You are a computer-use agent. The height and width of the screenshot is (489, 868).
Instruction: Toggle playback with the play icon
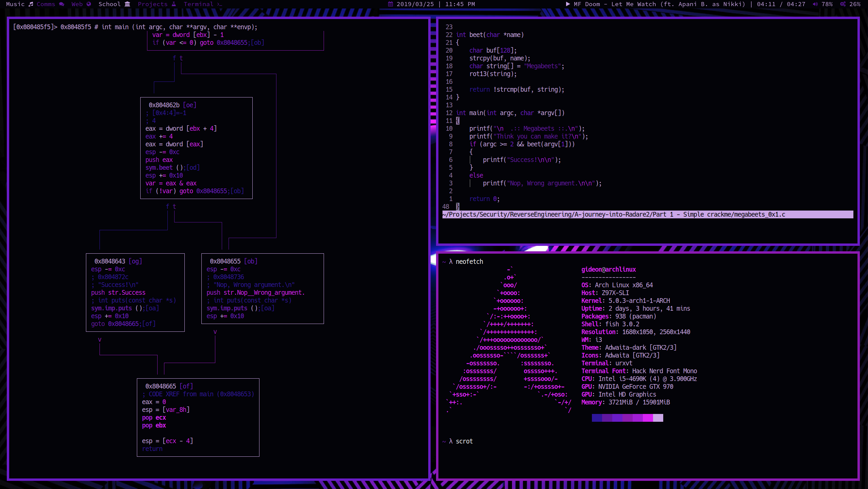click(x=568, y=4)
